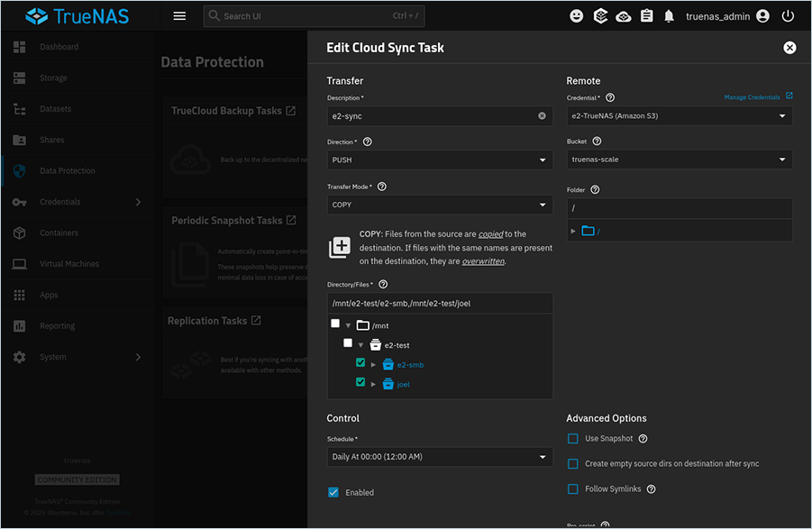The width and height of the screenshot is (812, 529).
Task: Close the Edit Cloud Sync Task panel
Action: (x=789, y=48)
